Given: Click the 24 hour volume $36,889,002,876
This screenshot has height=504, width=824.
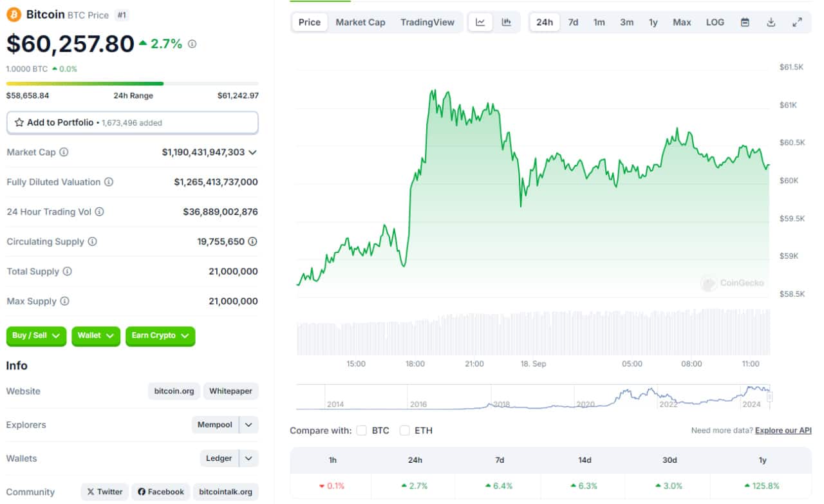Looking at the screenshot, I should point(221,212).
